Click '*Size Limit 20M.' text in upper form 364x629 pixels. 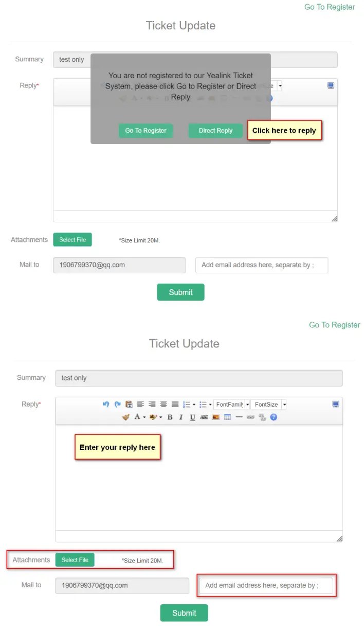point(139,240)
